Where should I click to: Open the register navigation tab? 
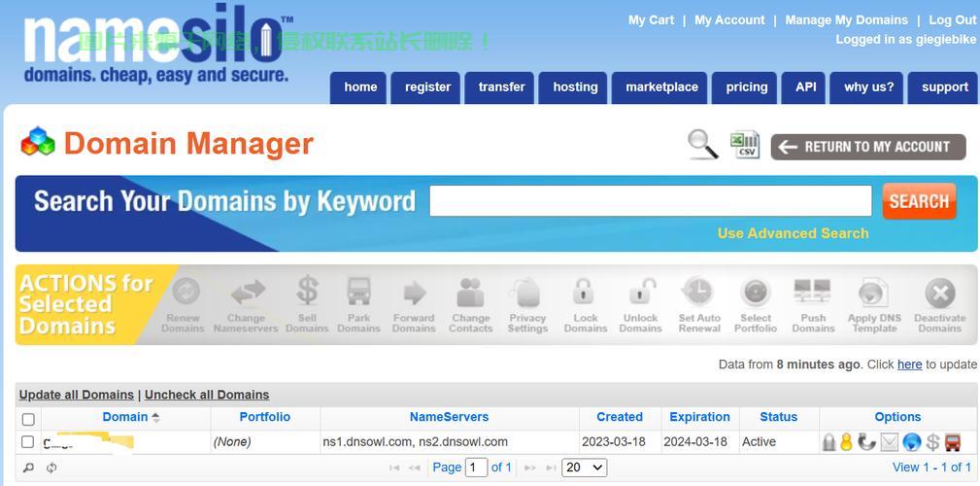pos(427,87)
